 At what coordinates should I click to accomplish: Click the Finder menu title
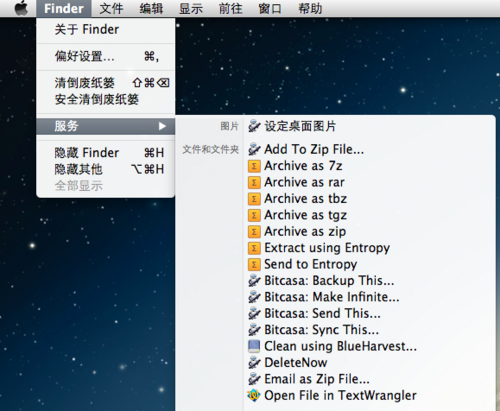point(64,9)
